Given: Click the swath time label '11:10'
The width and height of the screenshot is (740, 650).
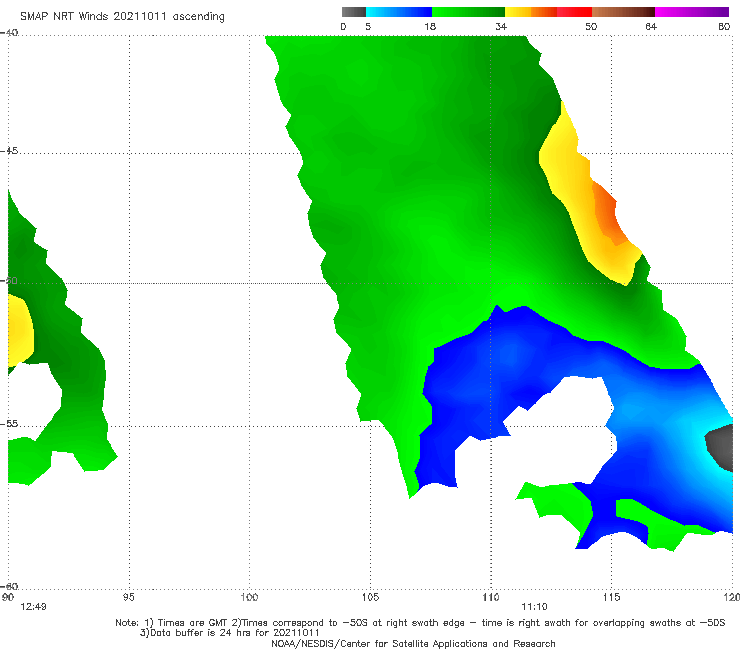Looking at the screenshot, I should click(x=534, y=607).
